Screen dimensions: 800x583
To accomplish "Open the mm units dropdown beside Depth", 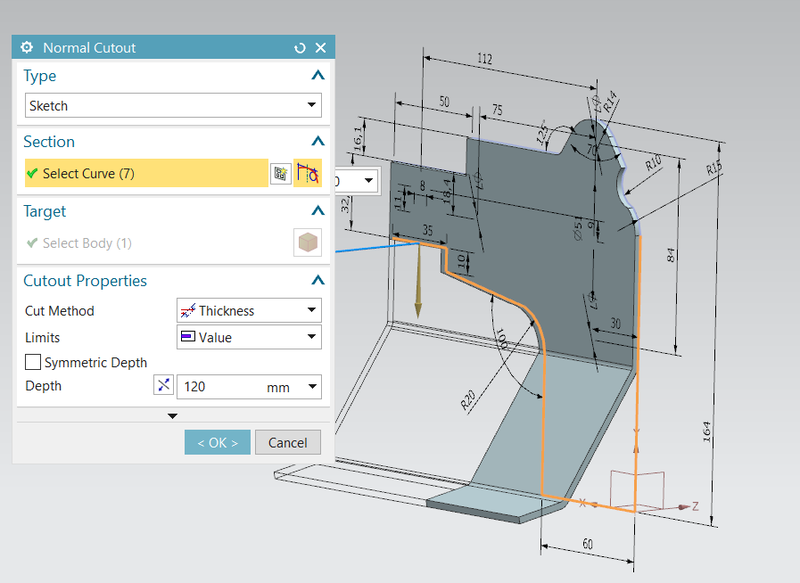I will [311, 386].
